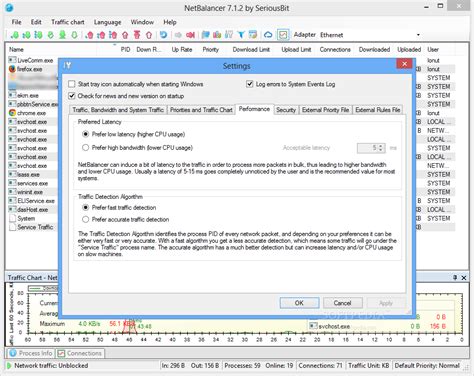Open the Edit menu
The width and height of the screenshot is (474, 376).
coord(36,22)
